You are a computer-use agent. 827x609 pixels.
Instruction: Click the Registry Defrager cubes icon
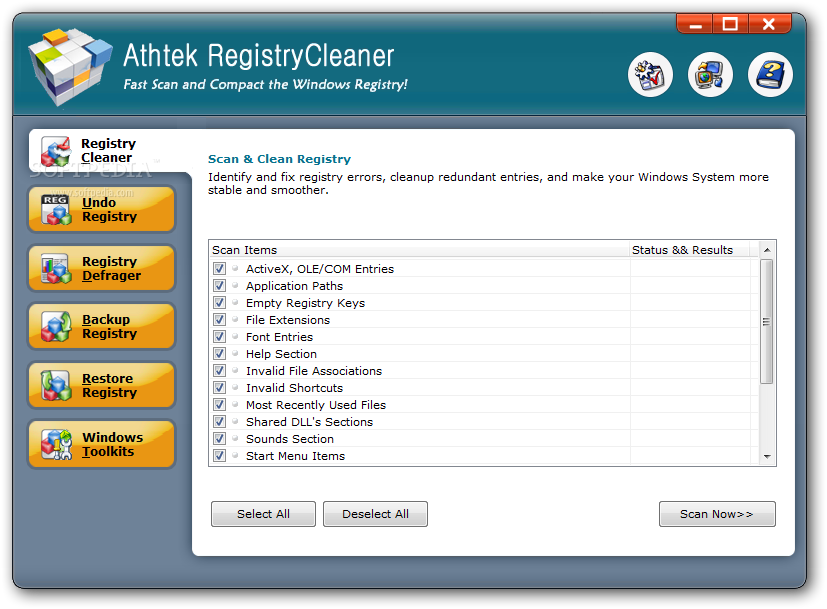(x=56, y=268)
